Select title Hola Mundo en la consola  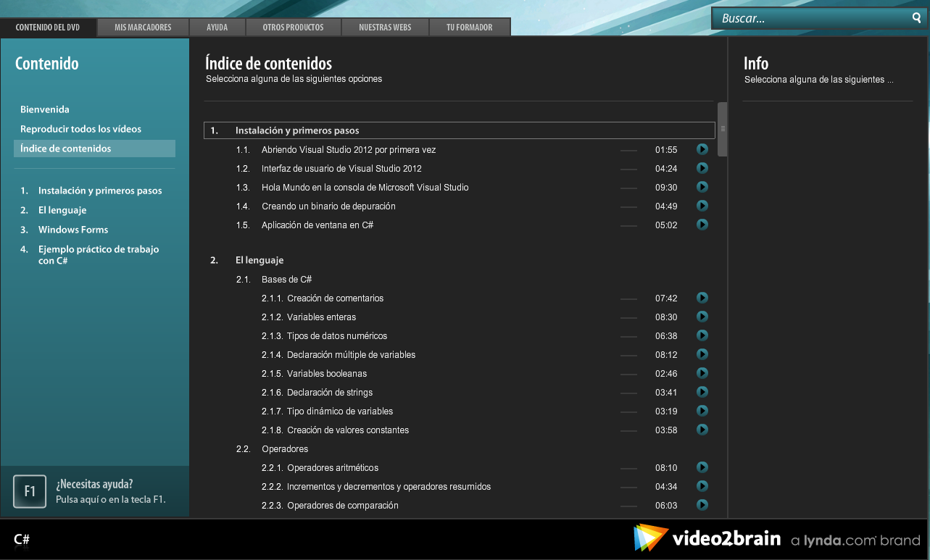[365, 188]
